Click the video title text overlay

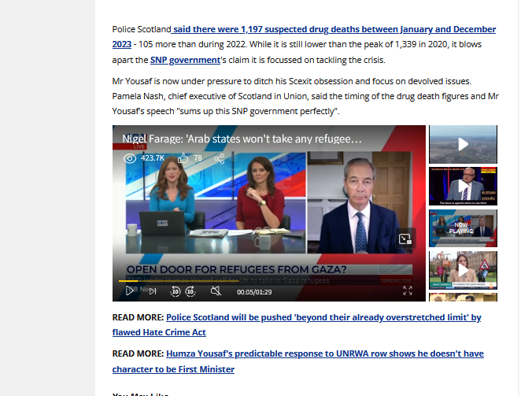click(x=242, y=139)
